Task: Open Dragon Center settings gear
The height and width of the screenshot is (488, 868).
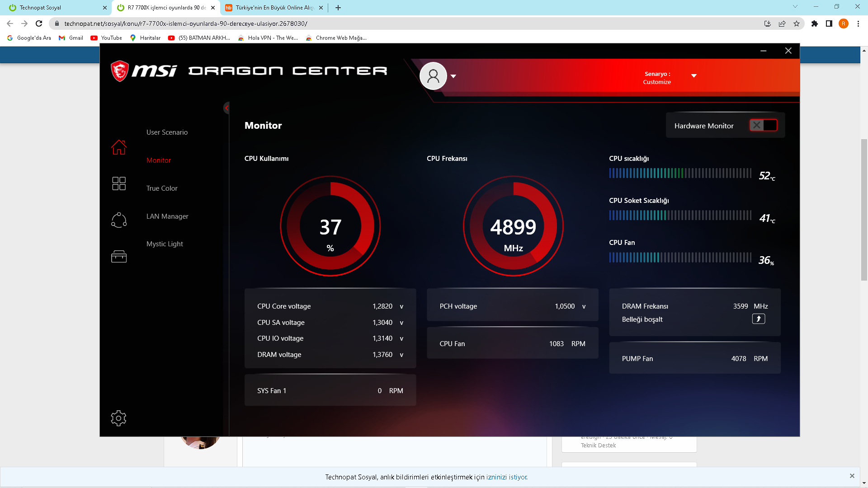Action: (x=118, y=418)
